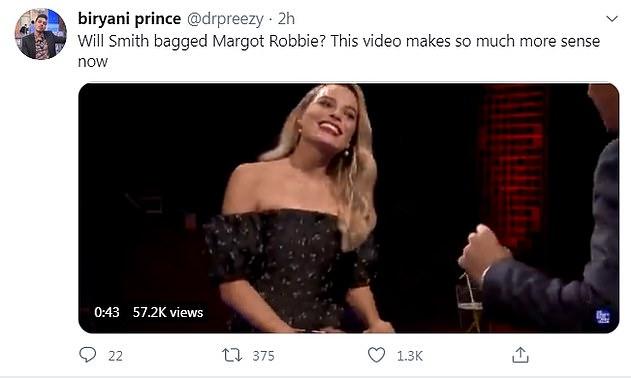Viewport: 631px width, 378px height.
Task: Click the tweet text about Will Smith
Action: coord(338,51)
